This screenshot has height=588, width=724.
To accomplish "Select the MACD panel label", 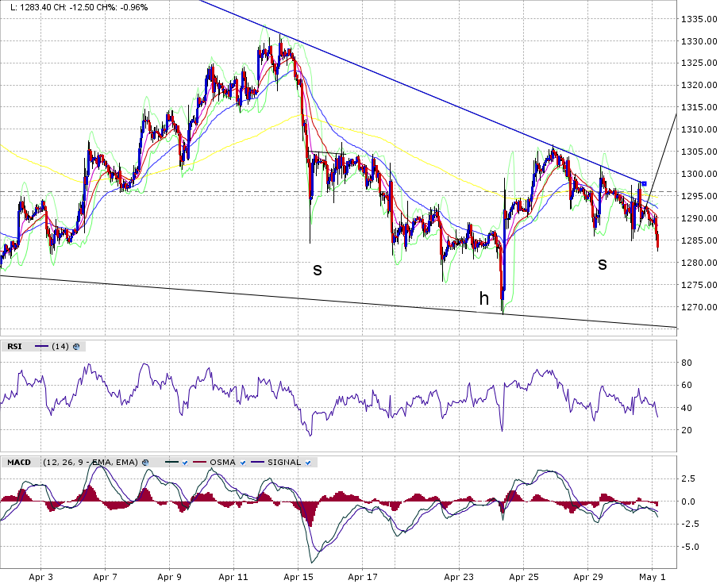I will pyautogui.click(x=19, y=462).
